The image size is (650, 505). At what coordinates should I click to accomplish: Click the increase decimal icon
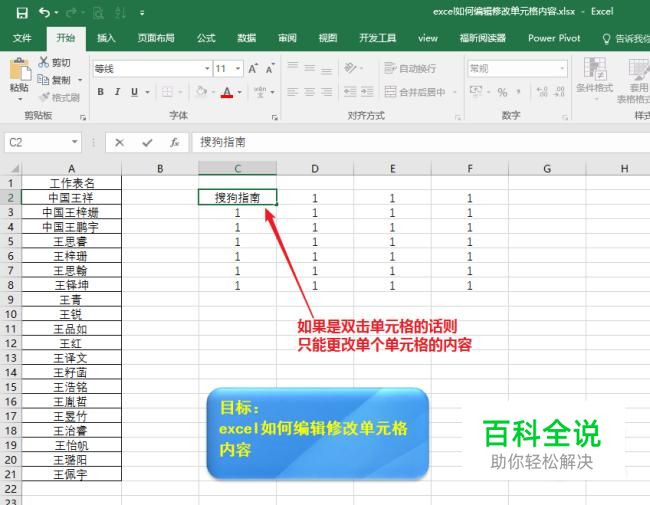pos(542,92)
